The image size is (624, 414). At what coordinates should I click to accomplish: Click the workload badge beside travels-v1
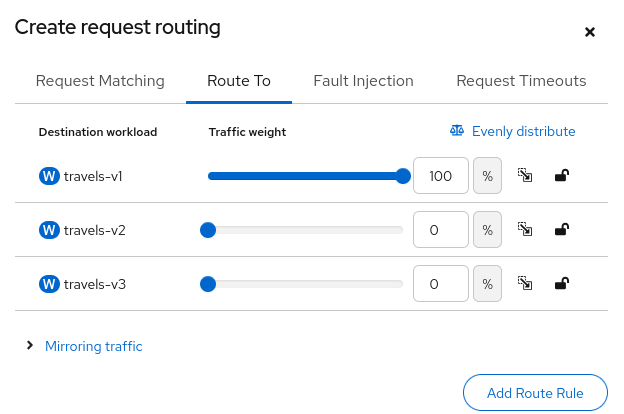pos(49,177)
